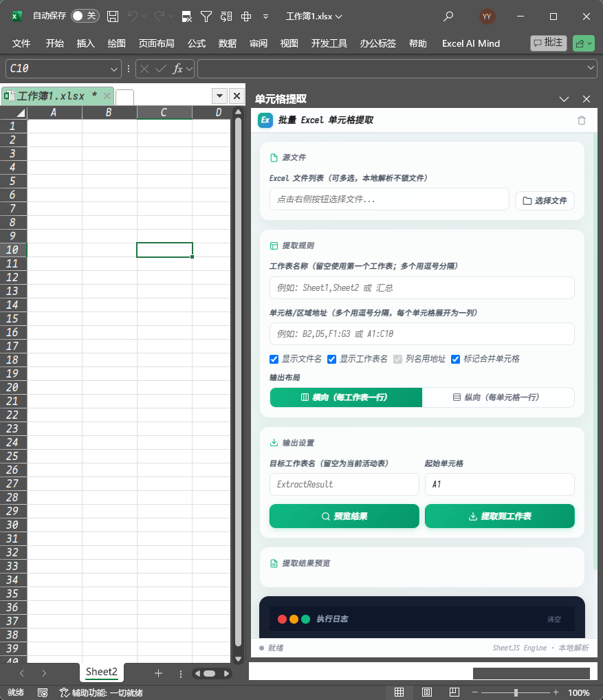The width and height of the screenshot is (603, 700).
Task: Add a new sheet with plus icon
Action: 158,672
